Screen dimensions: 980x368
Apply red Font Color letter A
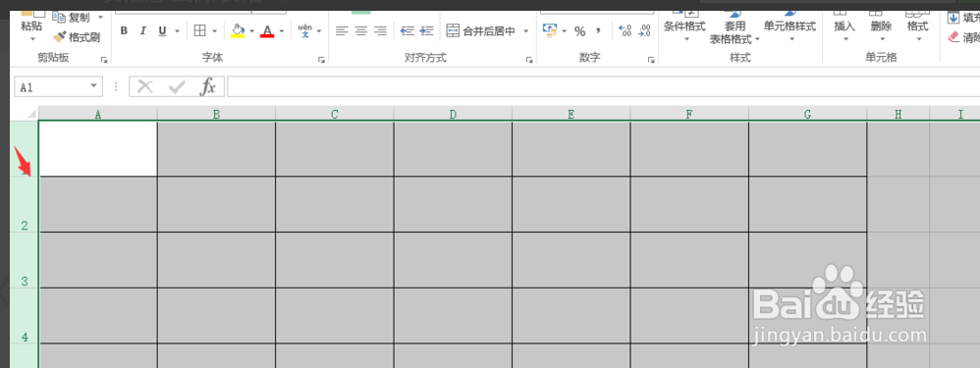click(x=267, y=30)
